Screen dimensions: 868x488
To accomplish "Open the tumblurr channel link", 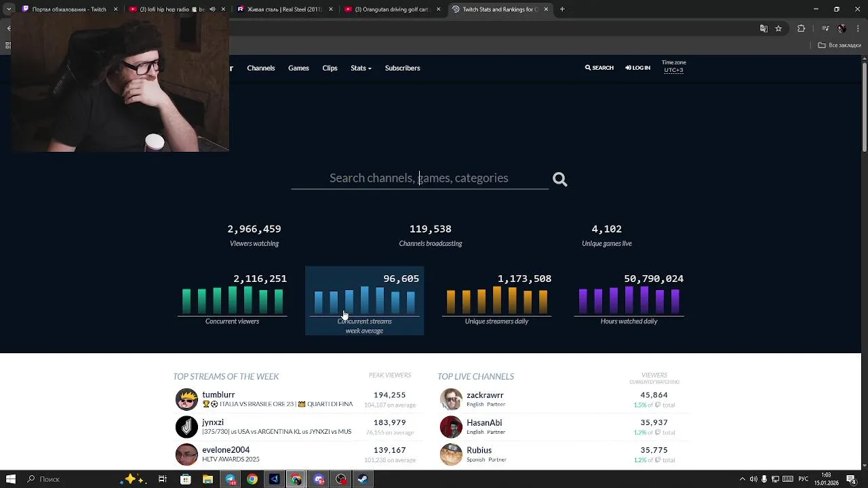I will click(x=218, y=394).
